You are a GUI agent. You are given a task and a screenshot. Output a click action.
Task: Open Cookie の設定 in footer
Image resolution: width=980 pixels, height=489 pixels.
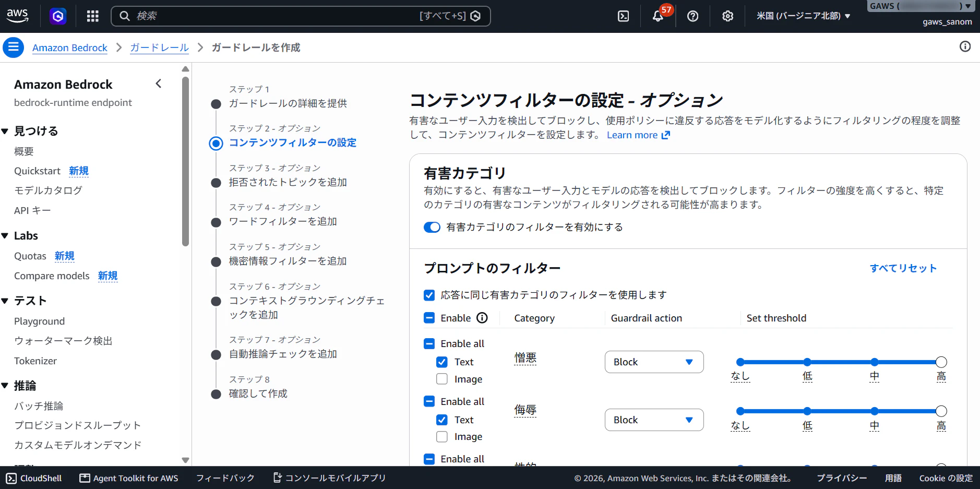point(946,478)
